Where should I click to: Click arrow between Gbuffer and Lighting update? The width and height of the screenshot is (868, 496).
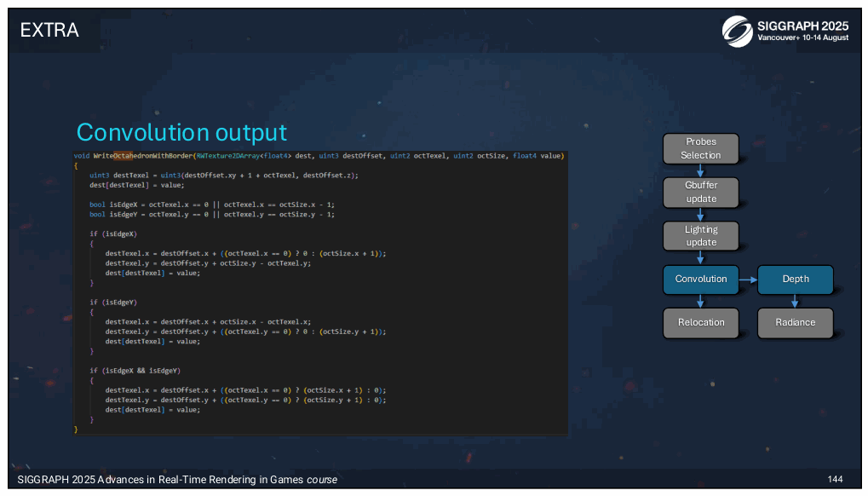pos(700,214)
